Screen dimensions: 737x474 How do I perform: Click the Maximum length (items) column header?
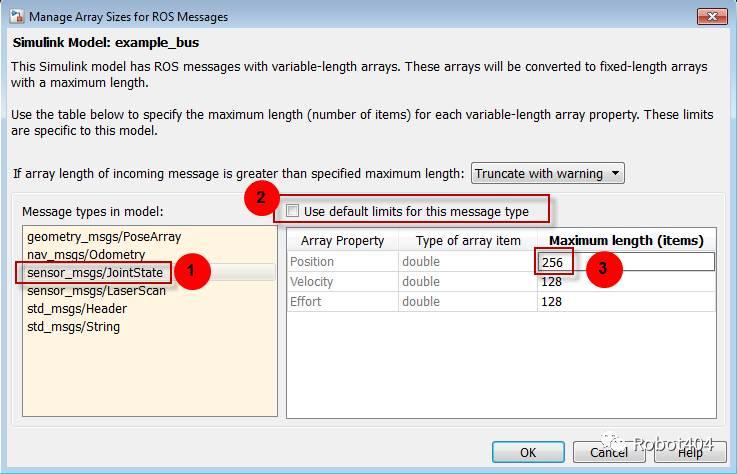(x=627, y=241)
